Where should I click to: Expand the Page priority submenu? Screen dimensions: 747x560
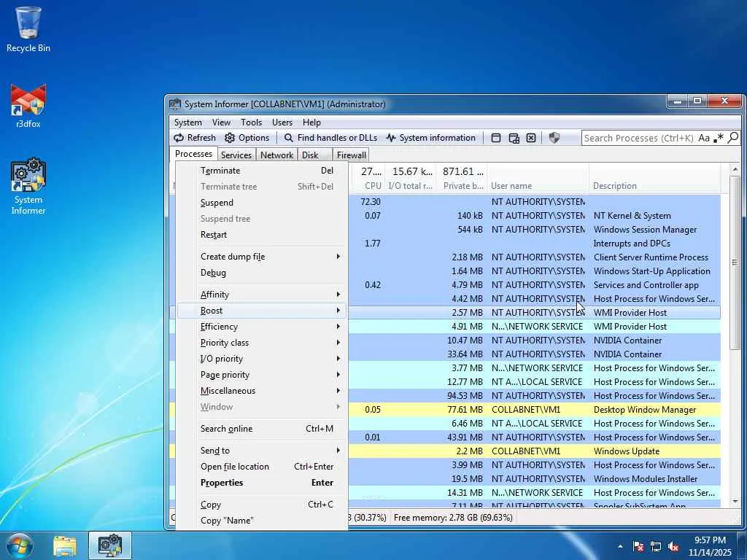[262, 375]
